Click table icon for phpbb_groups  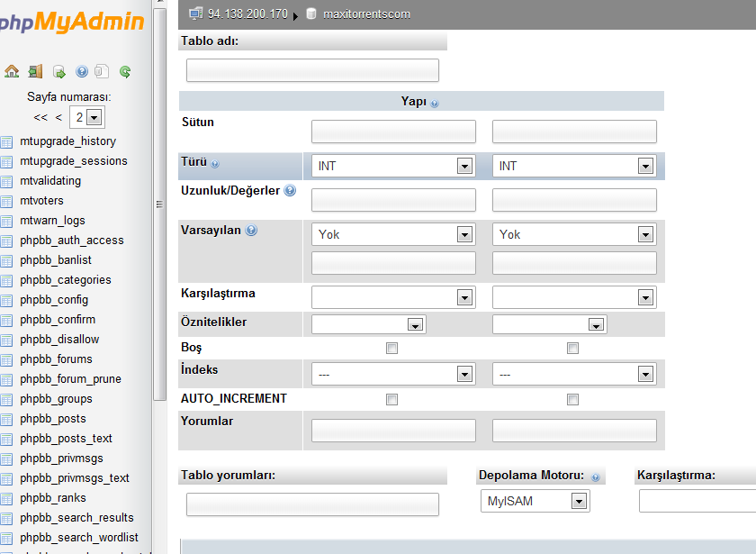[6, 400]
